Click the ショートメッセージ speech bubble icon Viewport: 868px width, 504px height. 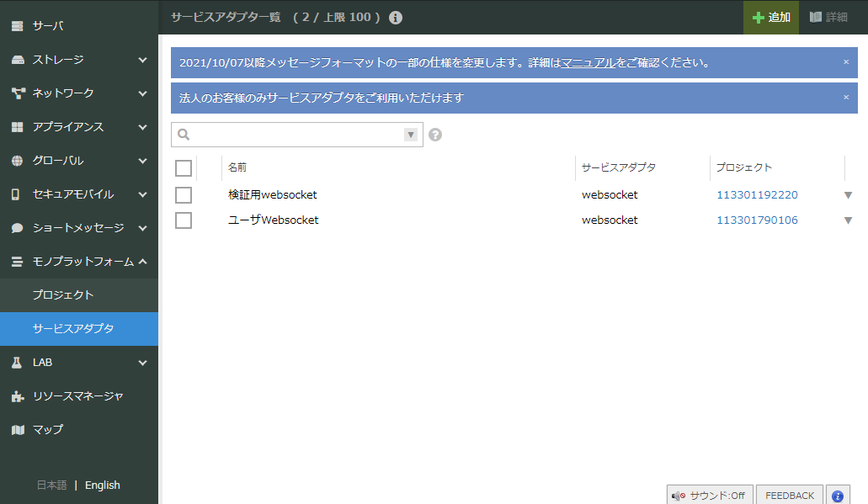(x=17, y=228)
